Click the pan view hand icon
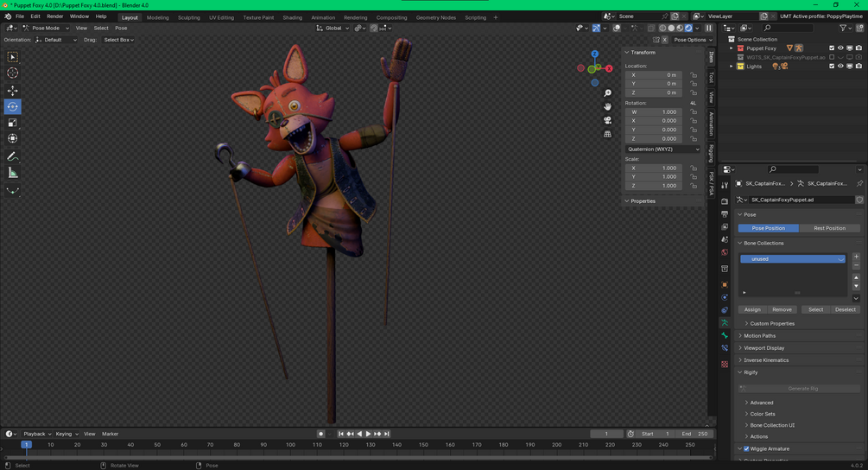868x470 pixels. click(x=607, y=106)
